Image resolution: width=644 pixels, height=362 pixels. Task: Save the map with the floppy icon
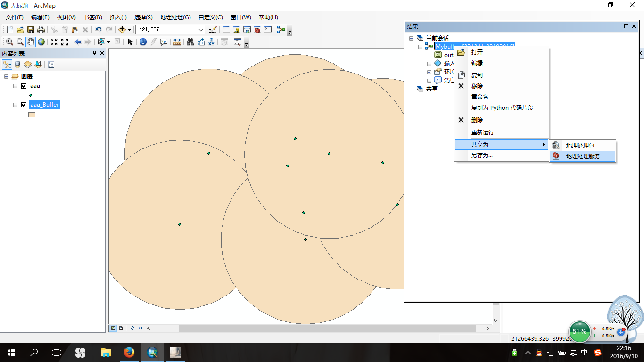pyautogui.click(x=31, y=29)
